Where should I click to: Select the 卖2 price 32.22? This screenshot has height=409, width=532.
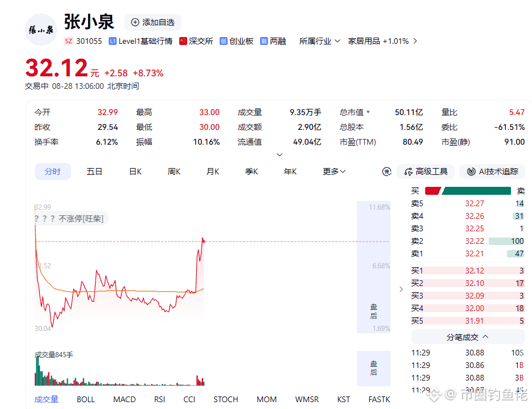pos(475,241)
